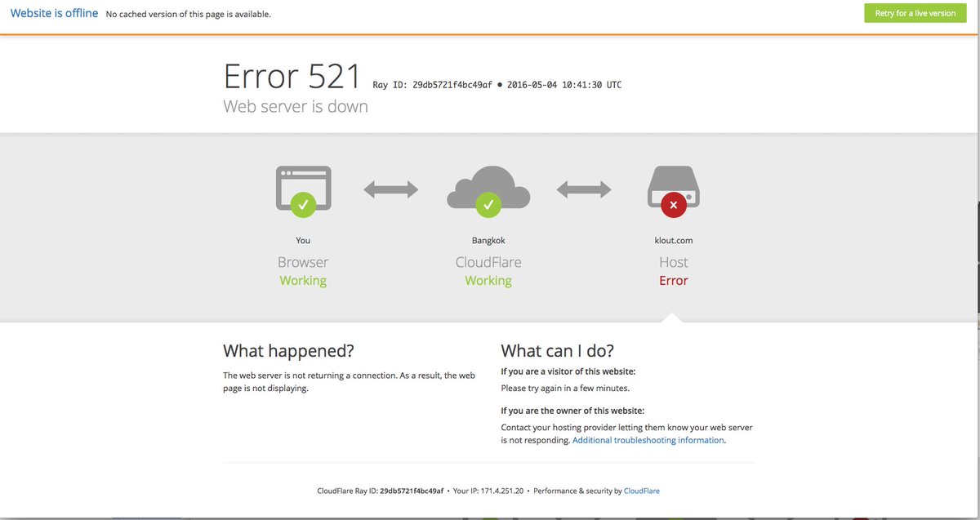
Task: Select the 'web server is not returning a connection' paragraph
Action: pos(349,382)
